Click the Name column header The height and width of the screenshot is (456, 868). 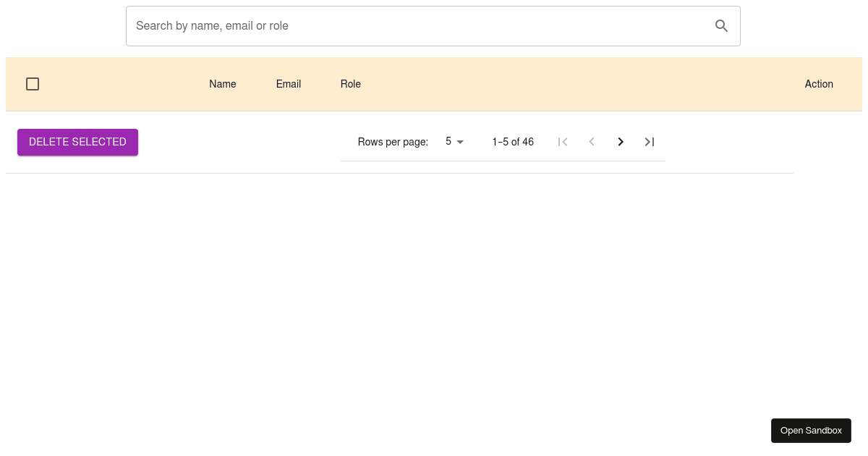point(223,84)
